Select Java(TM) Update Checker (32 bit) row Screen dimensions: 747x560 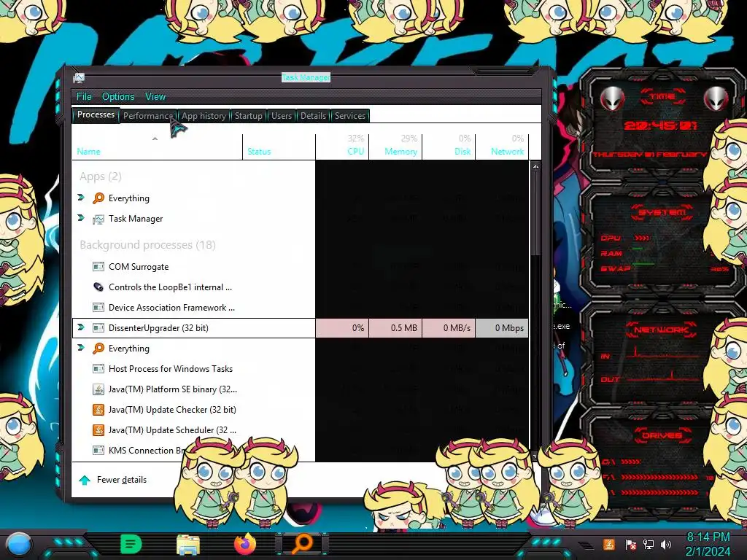[300, 410]
